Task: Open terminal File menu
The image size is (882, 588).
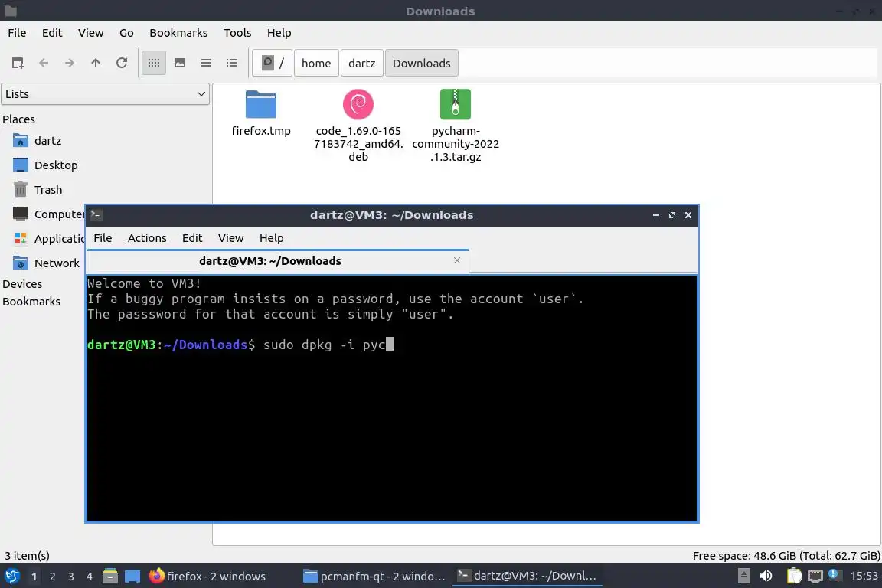Action: click(x=103, y=238)
